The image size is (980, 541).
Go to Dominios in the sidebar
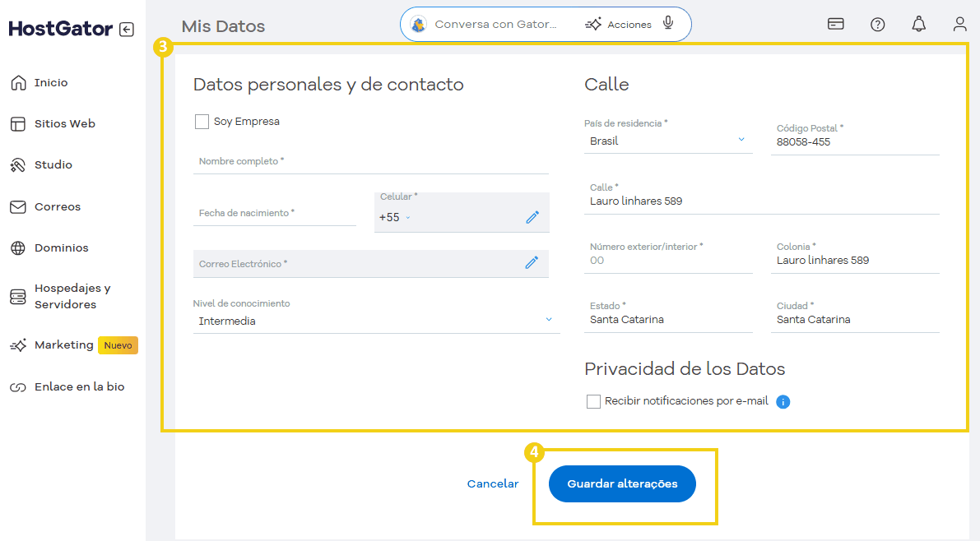coord(61,247)
